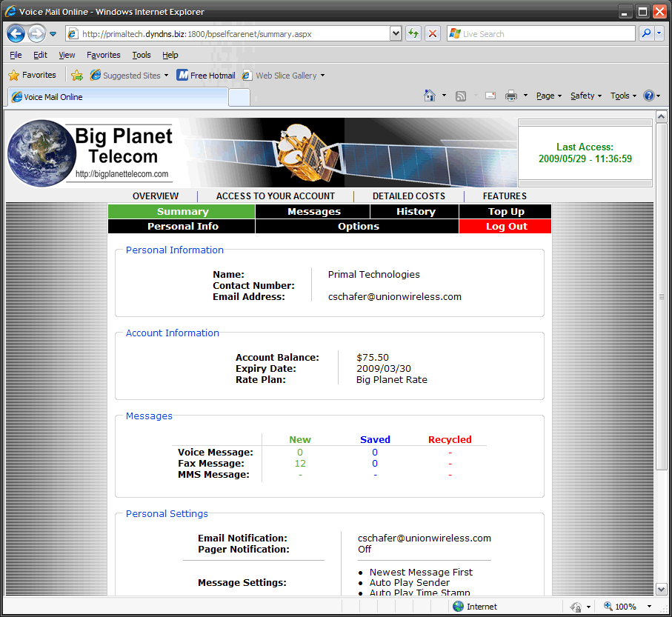Open a new blank tab

[x=239, y=98]
